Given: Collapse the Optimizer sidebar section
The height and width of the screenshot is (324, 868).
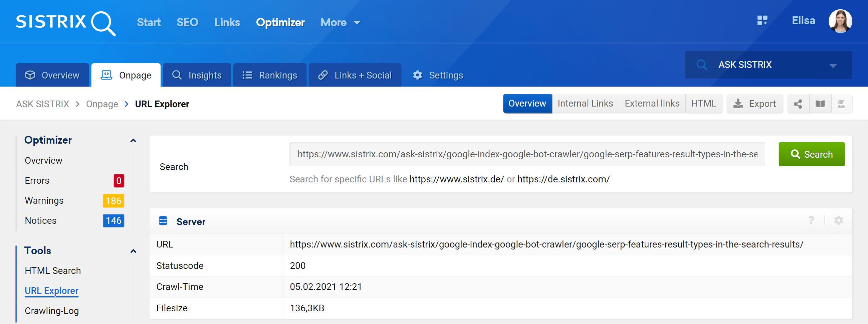Looking at the screenshot, I should coord(133,141).
